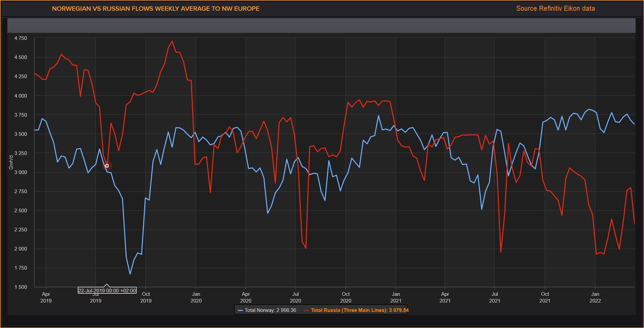644x328 pixels.
Task: Click the 1 500 y-axis value
Action: [20, 287]
